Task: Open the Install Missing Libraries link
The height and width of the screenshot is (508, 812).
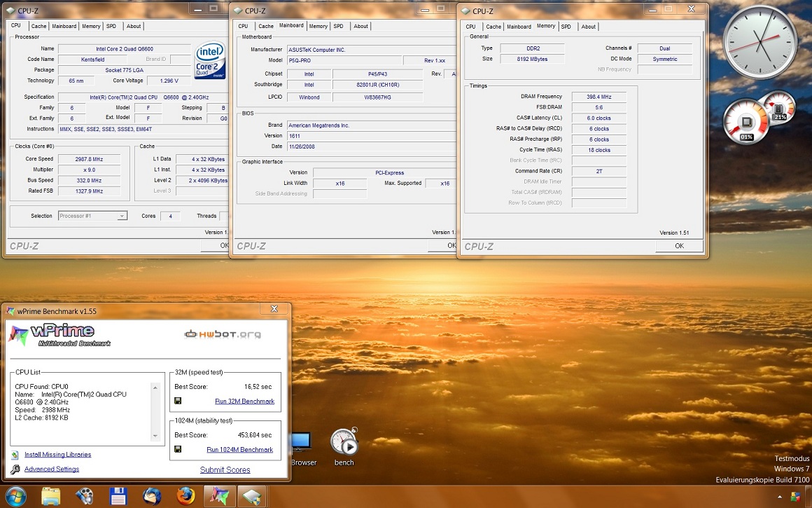Action: 57,455
